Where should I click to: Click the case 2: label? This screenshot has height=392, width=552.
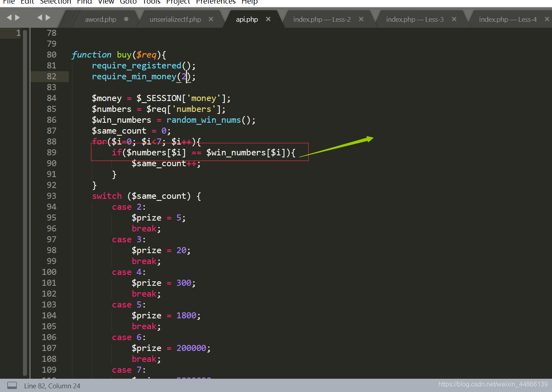129,207
